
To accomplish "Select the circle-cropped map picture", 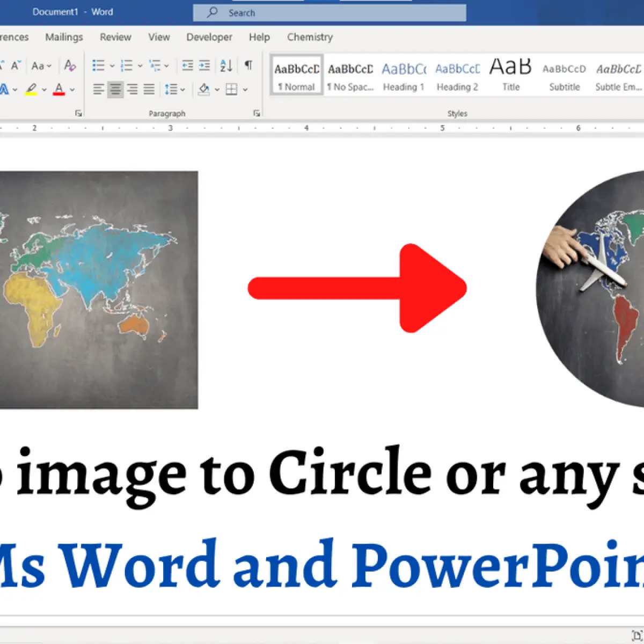I will pyautogui.click(x=590, y=289).
